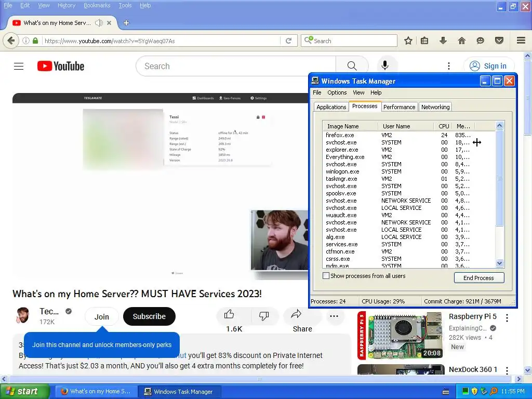This screenshot has width=532, height=399.
Task: Select explorer.exe process row
Action: 409,150
